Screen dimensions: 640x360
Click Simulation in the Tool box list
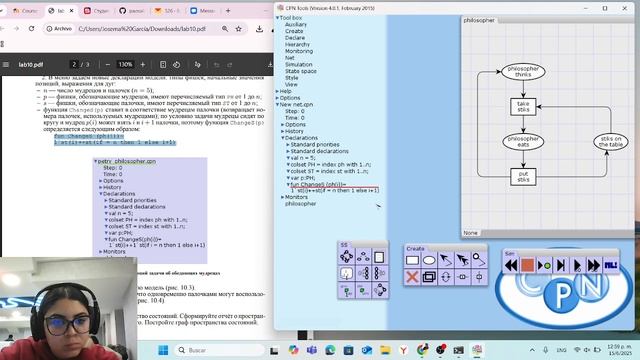[x=299, y=64]
